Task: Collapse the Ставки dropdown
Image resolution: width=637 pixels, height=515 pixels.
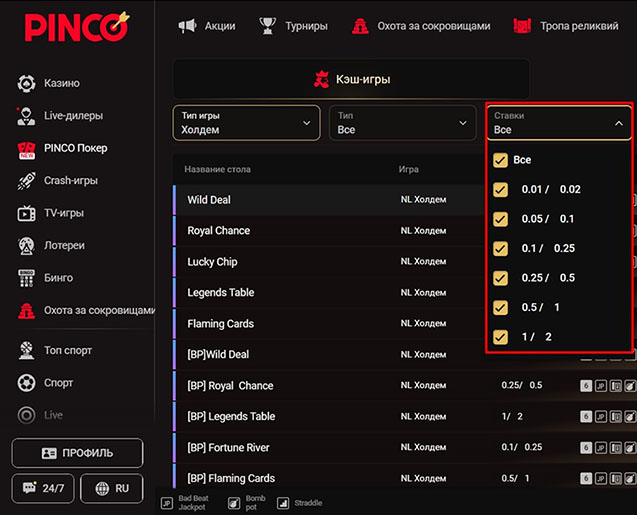Action: click(x=559, y=123)
